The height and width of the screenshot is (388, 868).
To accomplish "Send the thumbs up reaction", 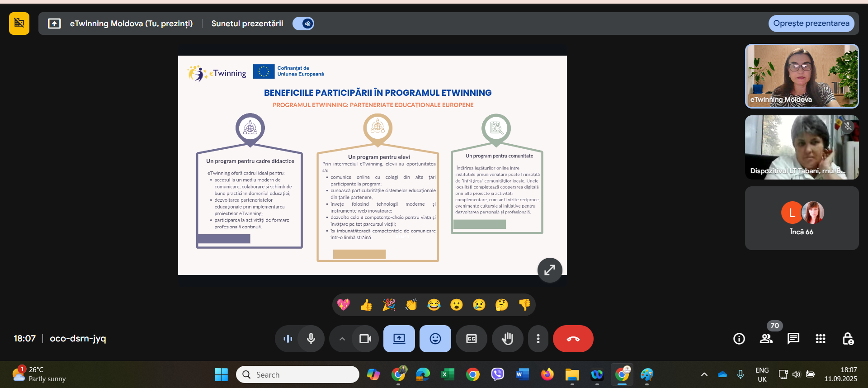I will tap(366, 305).
